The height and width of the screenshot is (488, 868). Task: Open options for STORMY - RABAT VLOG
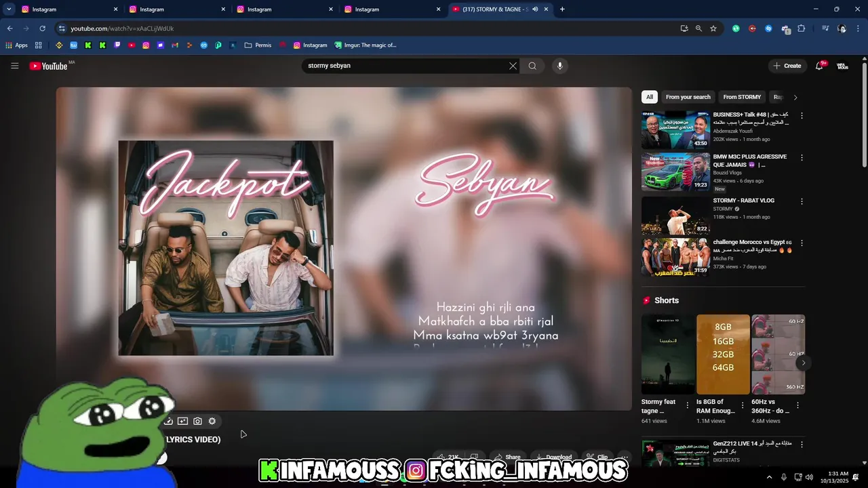click(802, 201)
